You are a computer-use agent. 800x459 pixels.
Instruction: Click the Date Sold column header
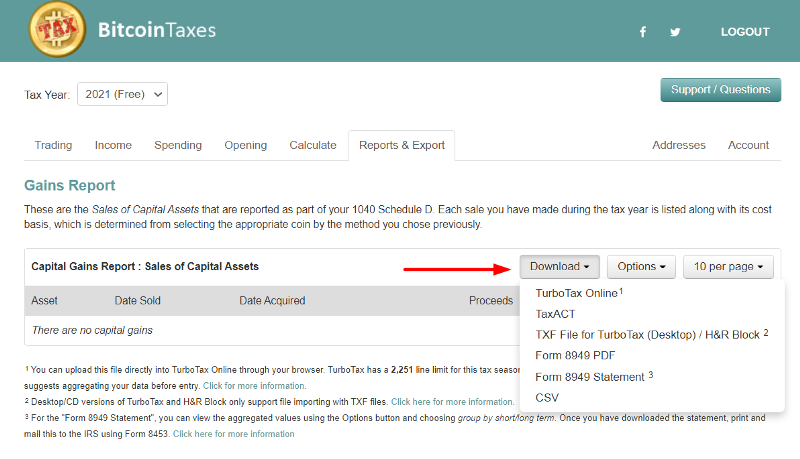(137, 301)
